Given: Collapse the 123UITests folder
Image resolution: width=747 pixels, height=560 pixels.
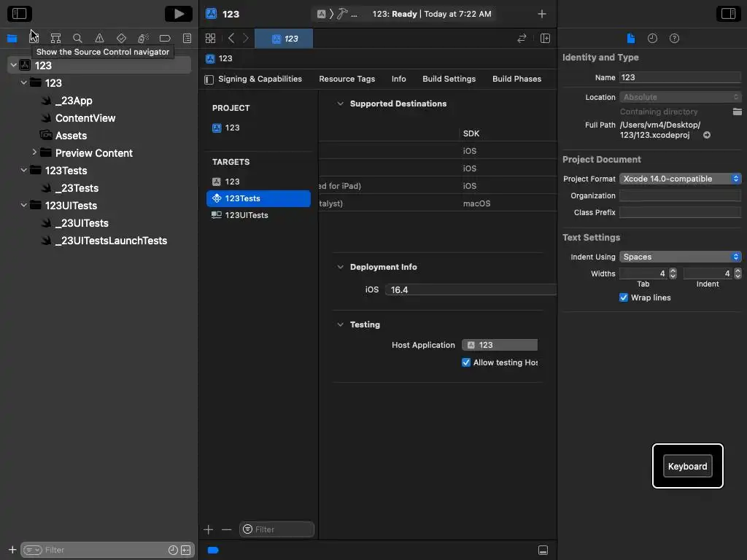Looking at the screenshot, I should pyautogui.click(x=24, y=205).
